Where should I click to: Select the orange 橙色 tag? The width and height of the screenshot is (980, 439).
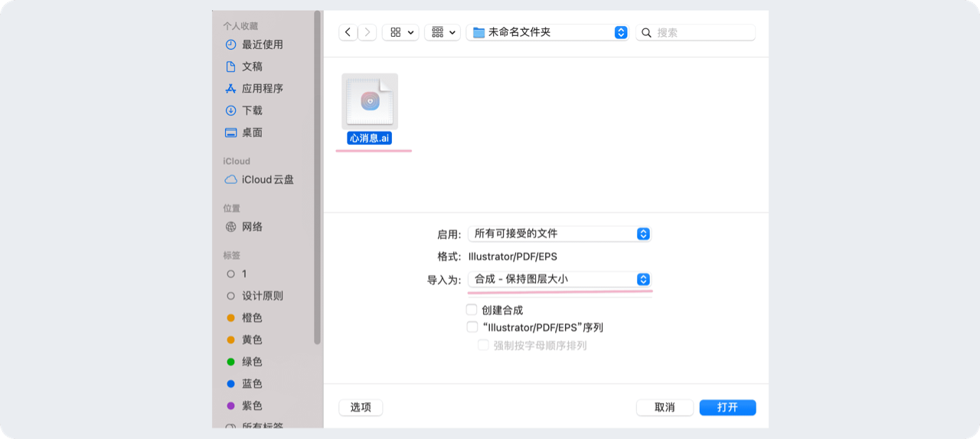point(252,318)
